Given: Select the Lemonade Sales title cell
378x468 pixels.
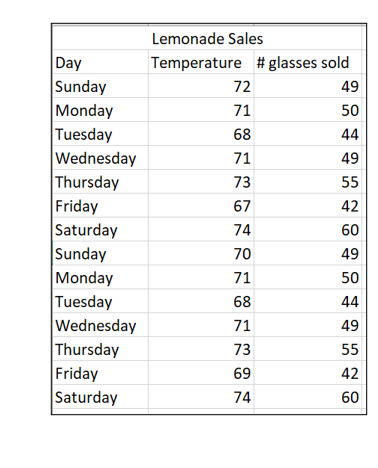Looking at the screenshot, I should click(207, 38).
